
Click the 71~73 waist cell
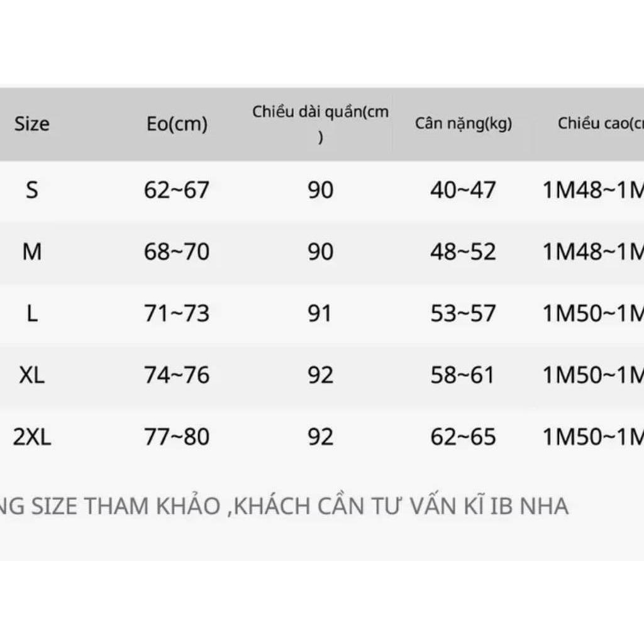177,313
